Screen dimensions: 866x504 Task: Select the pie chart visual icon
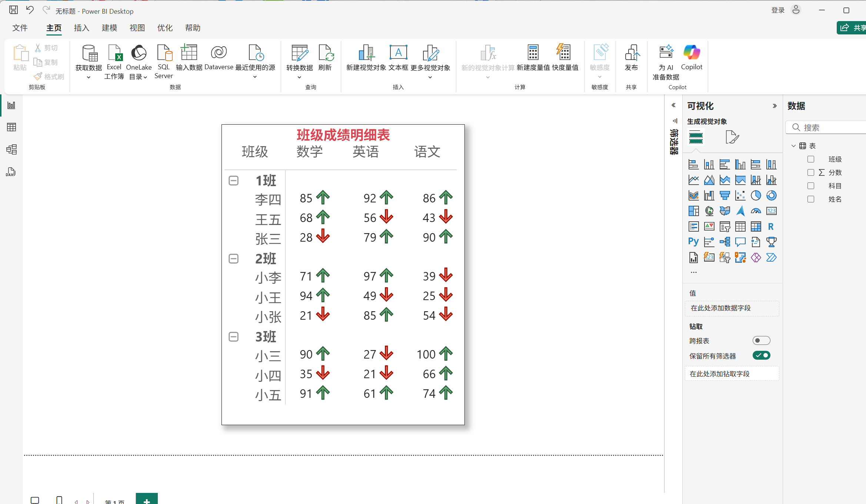[756, 195]
